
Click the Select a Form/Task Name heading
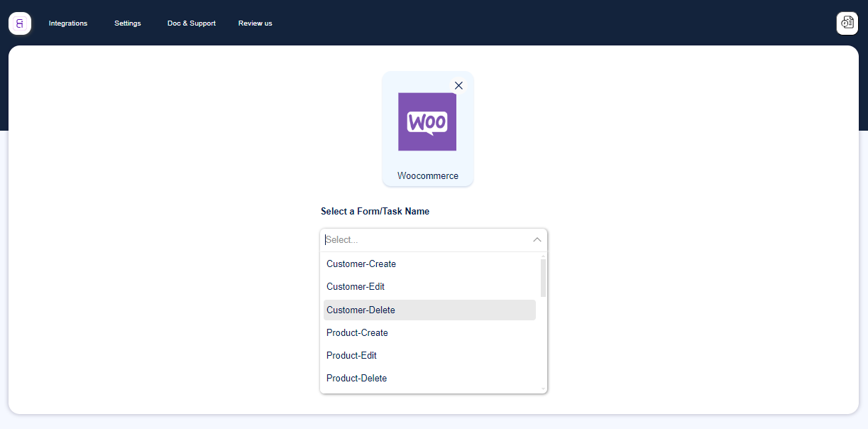pyautogui.click(x=375, y=211)
